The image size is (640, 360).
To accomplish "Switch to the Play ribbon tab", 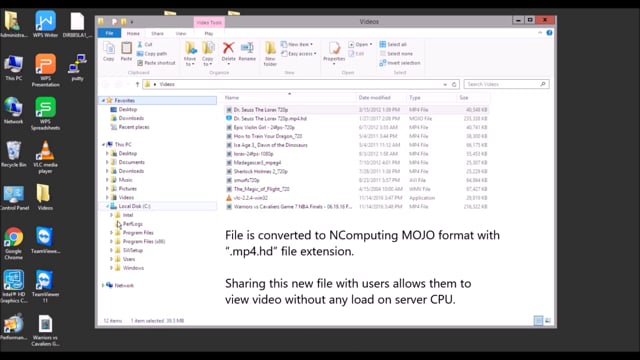I will coord(209,33).
